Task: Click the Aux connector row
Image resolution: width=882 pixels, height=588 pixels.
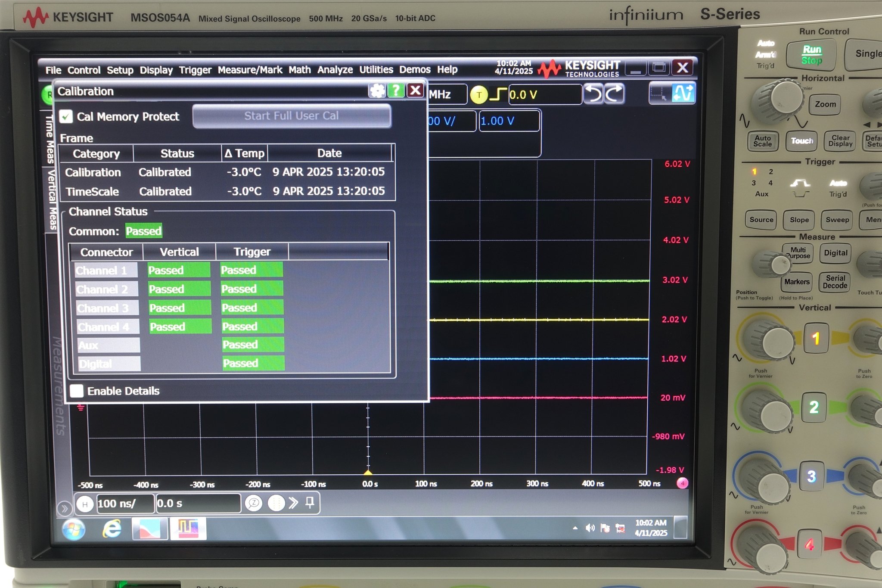Action: click(109, 345)
